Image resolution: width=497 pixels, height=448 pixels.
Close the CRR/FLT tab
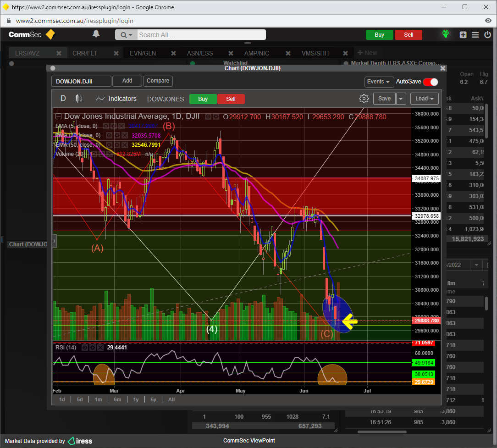pos(116,53)
